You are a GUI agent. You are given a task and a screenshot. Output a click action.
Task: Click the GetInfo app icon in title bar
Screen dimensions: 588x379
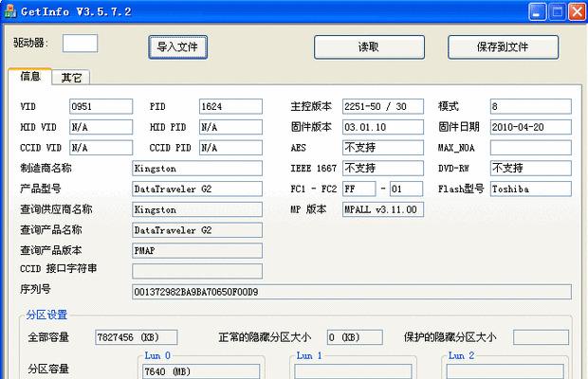pyautogui.click(x=10, y=11)
